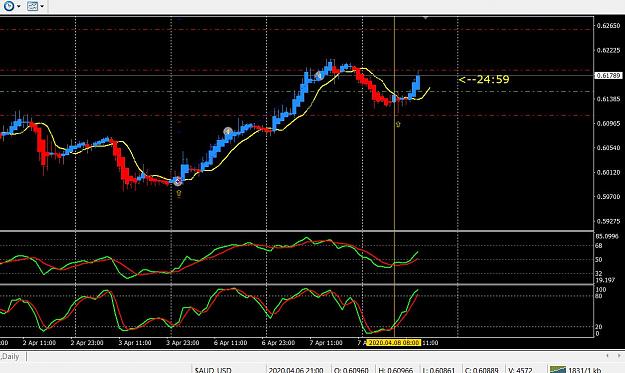The image size is (625, 373).
Task: Click the 100 scale label of the lower oscillator
Action: (600, 290)
